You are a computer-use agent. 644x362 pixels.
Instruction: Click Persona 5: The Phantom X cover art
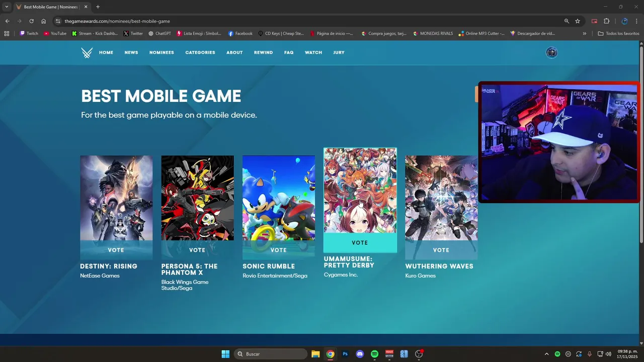coord(197,198)
